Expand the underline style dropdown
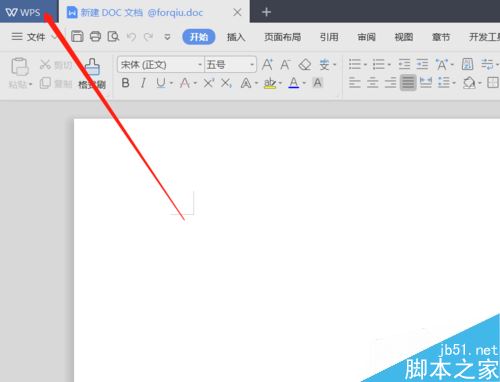The height and width of the screenshot is (382, 500). pyautogui.click(x=171, y=83)
